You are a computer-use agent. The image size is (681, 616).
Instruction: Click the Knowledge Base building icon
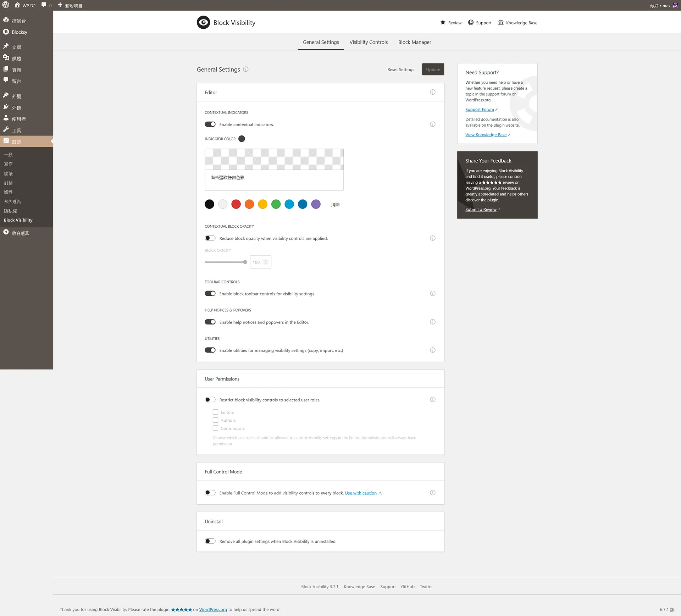(501, 22)
